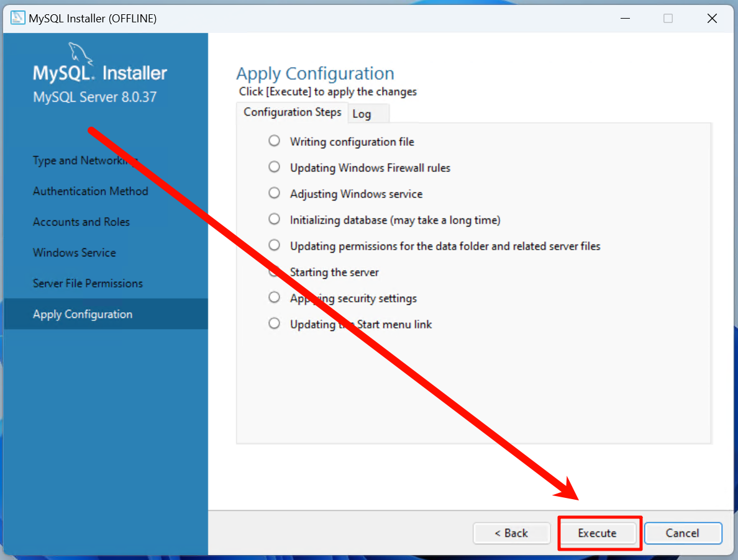The image size is (738, 560).
Task: Go to Accounts and Roles step
Action: [x=81, y=222]
